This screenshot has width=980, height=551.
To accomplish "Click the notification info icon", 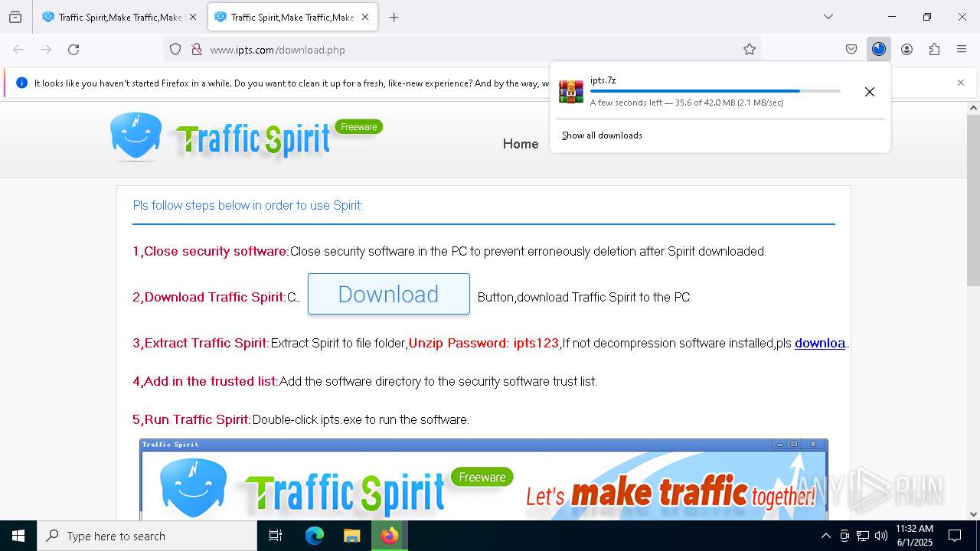I will point(21,83).
